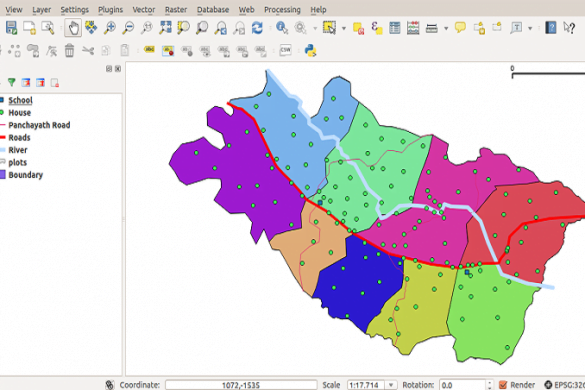Select the plots layer in legend
The width and height of the screenshot is (585, 390).
click(18, 162)
